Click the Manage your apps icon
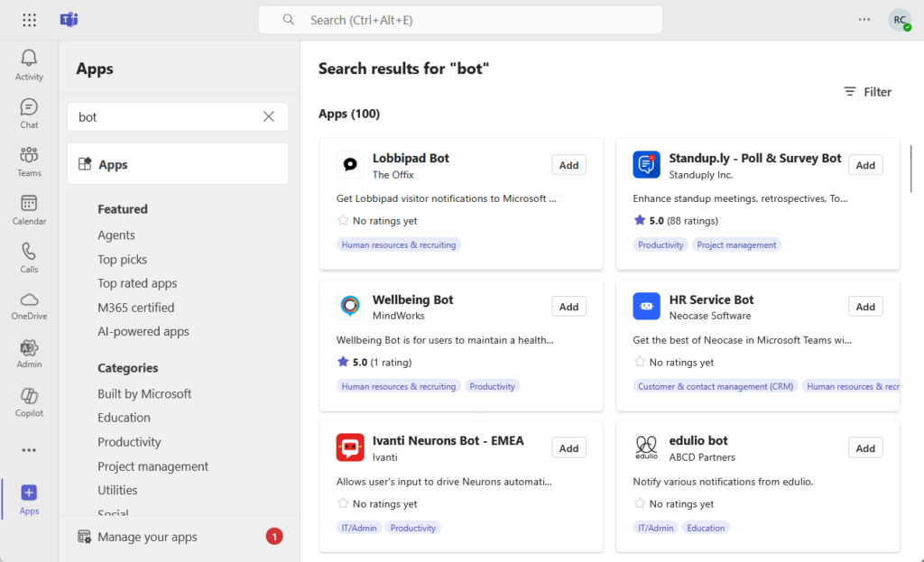 pos(84,537)
